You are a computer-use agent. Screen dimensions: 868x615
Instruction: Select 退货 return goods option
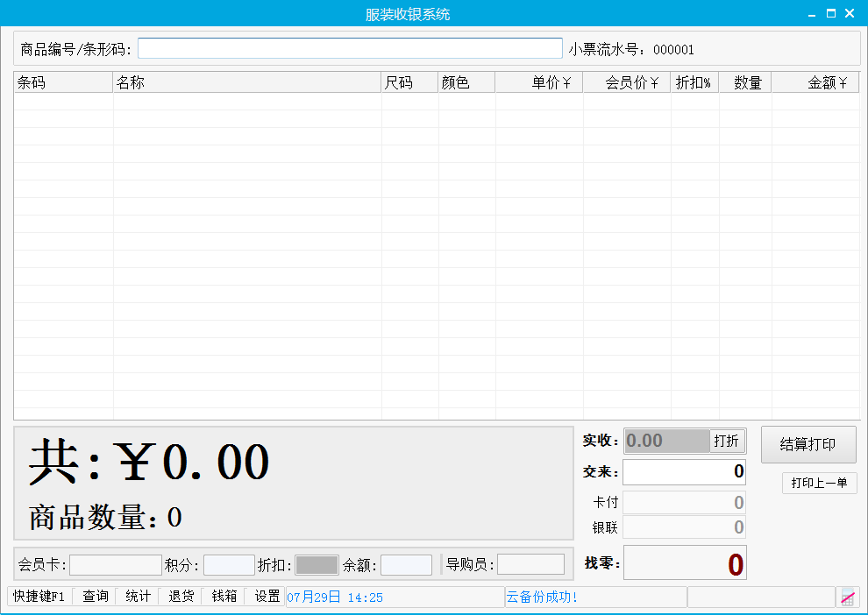pyautogui.click(x=181, y=597)
